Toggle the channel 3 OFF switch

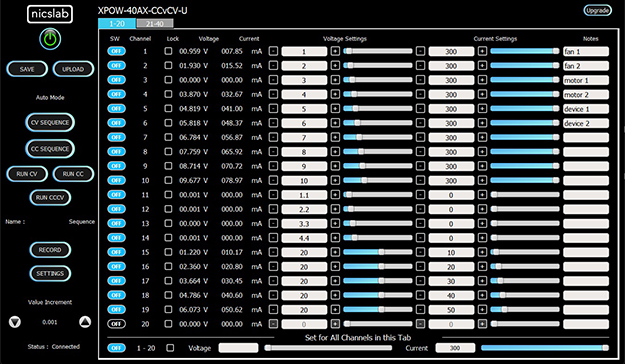tap(116, 80)
